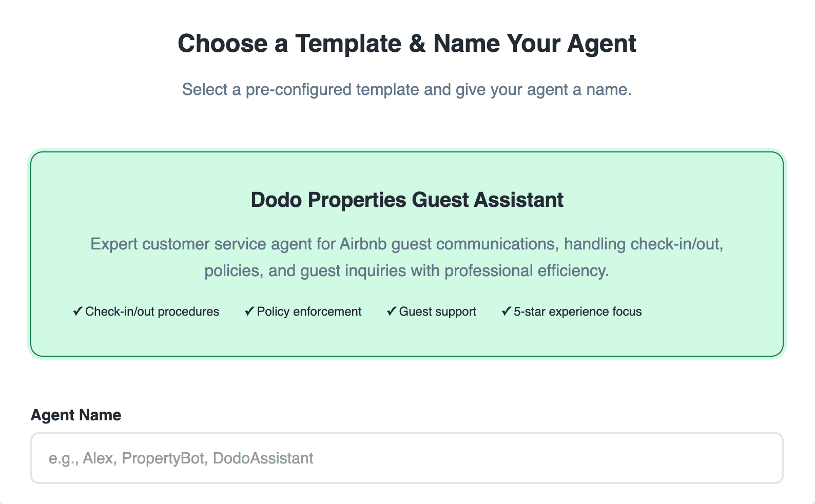Click the checkmark beside Policy enforcement
Viewport: 815px width, 504px height.
(x=249, y=312)
